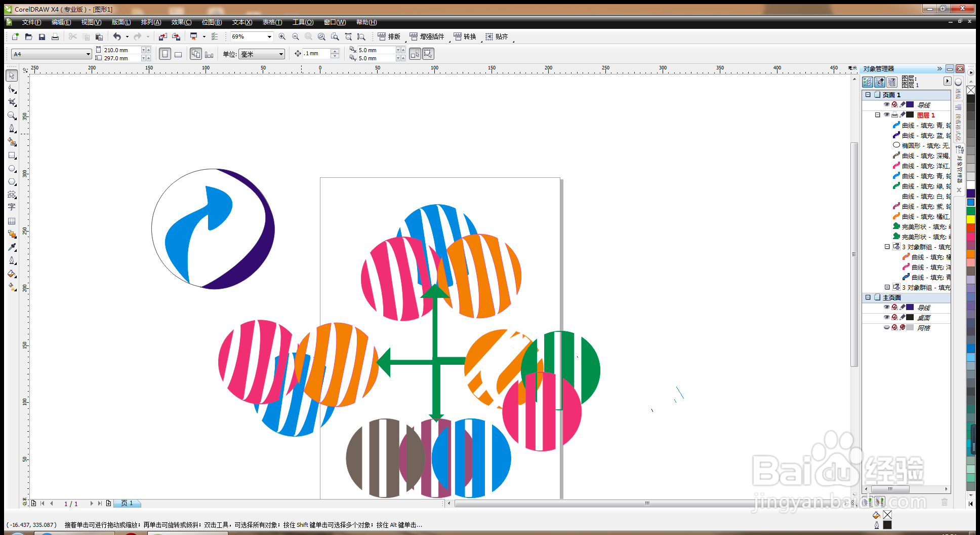980x535 pixels.
Task: Toggle printability of 图层 1 layer
Action: pos(895,115)
